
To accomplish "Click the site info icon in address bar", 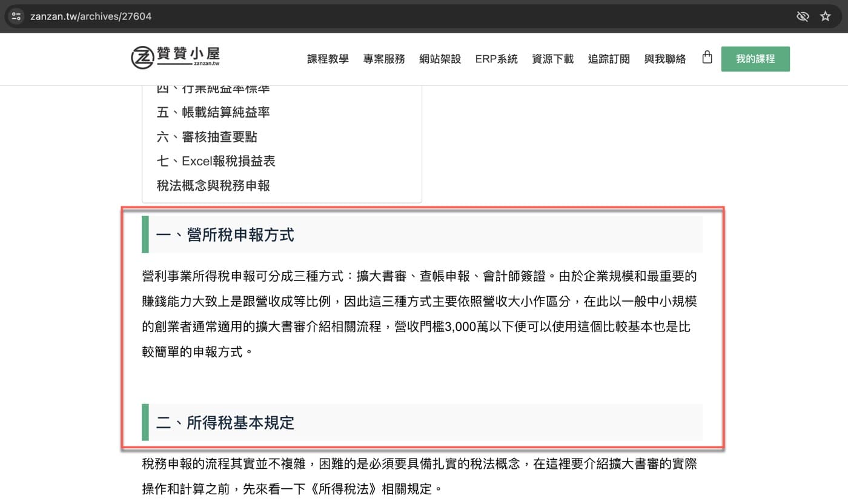I will click(x=16, y=16).
